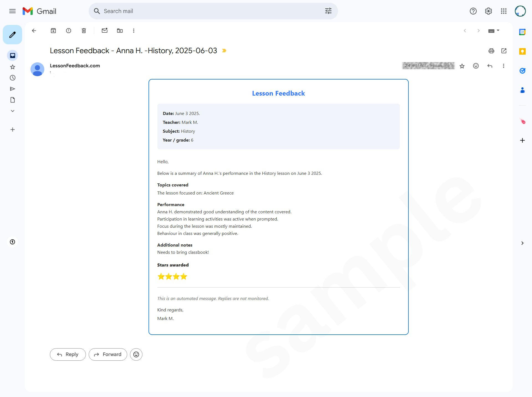Click the Search mail field
This screenshot has width=532, height=397.
213,11
